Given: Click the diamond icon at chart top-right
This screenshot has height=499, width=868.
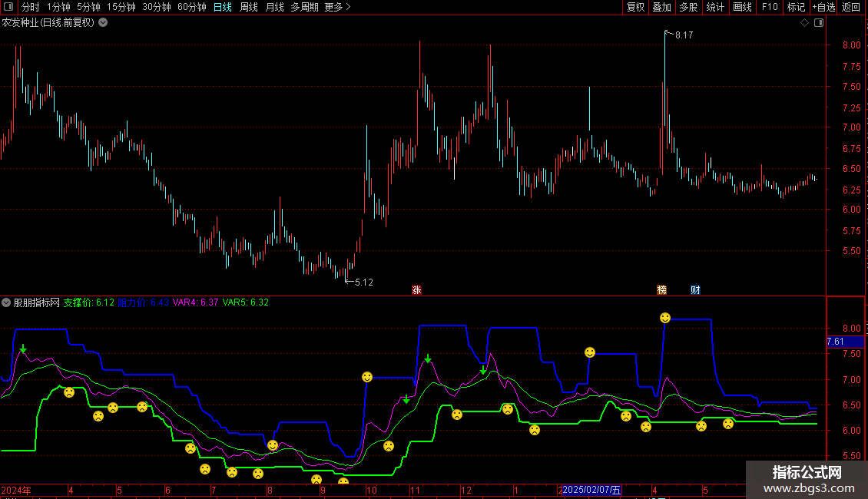Looking at the screenshot, I should coord(805,23).
